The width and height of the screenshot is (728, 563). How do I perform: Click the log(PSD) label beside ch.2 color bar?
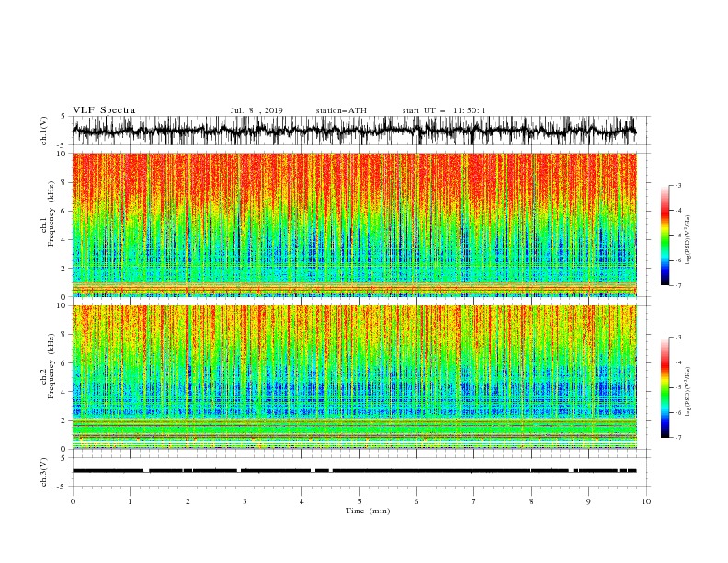tap(688, 391)
